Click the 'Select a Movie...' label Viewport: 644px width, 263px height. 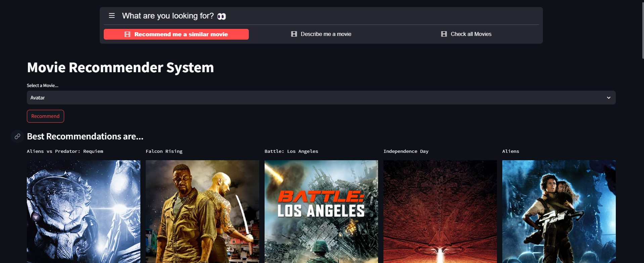click(x=43, y=86)
